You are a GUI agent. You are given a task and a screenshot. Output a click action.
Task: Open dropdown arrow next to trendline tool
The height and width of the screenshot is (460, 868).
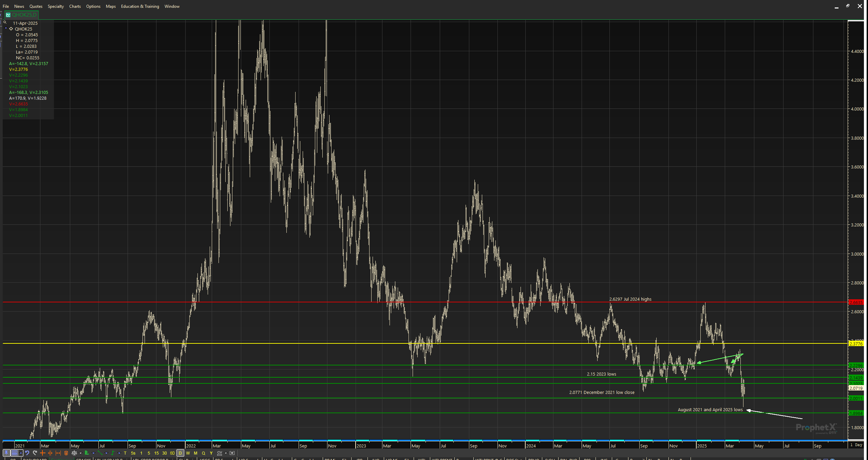106,453
